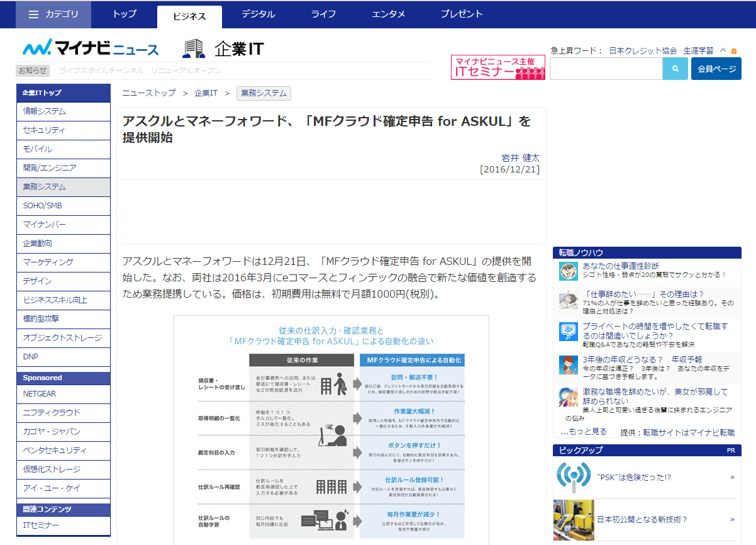The height and width of the screenshot is (545, 756).
Task: Click the orange RSS icon beside 急上昇ワード
Action: click(x=733, y=51)
